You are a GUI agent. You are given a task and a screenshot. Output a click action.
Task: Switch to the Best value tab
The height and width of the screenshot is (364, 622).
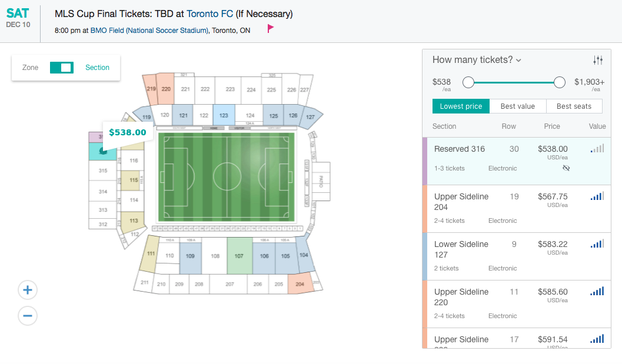517,106
